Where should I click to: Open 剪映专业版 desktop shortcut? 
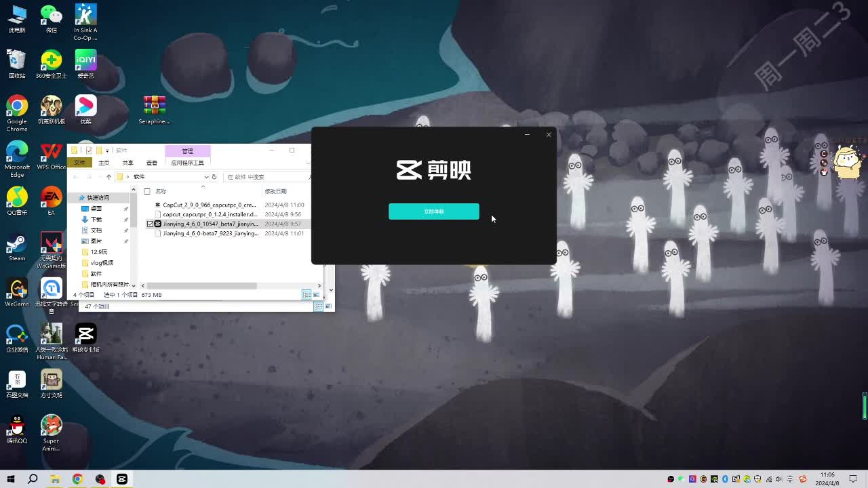[85, 338]
